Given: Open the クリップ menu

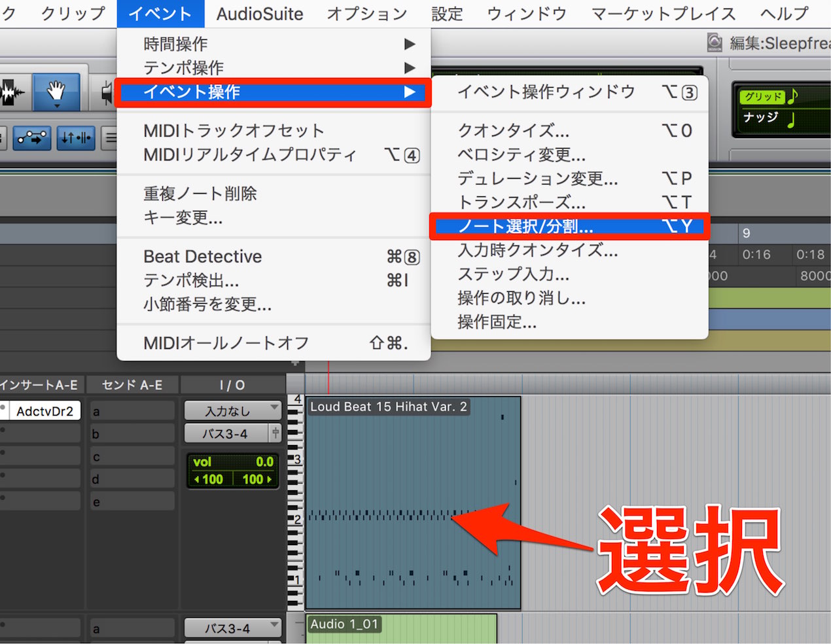Looking at the screenshot, I should (x=73, y=14).
